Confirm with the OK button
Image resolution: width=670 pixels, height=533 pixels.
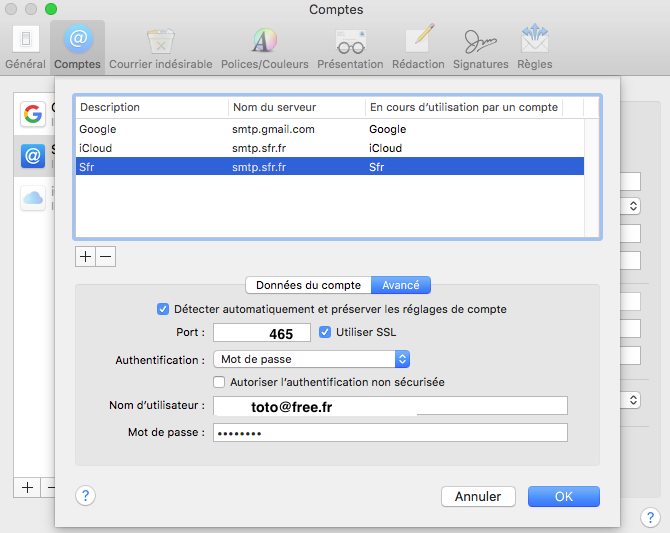click(x=563, y=496)
